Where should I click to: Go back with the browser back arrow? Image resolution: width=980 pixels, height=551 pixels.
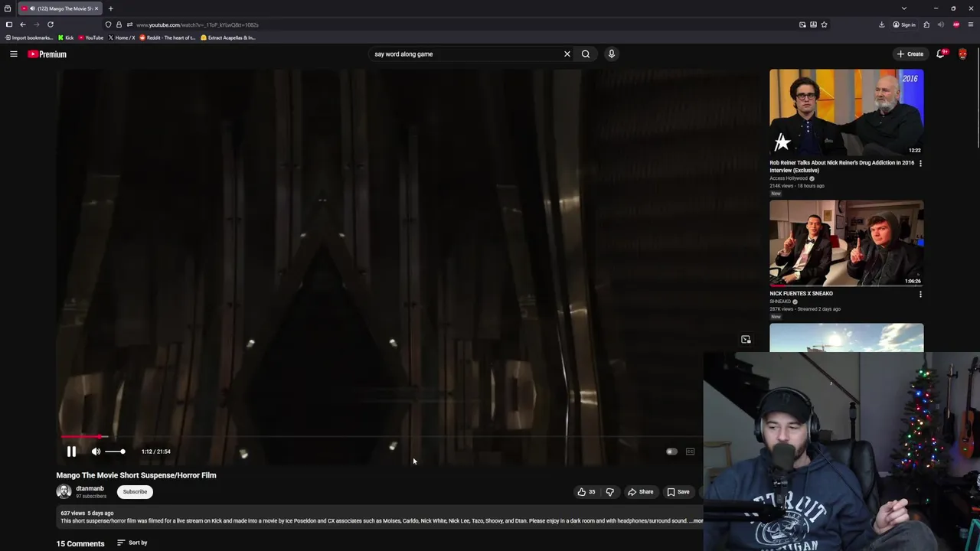[x=22, y=24]
